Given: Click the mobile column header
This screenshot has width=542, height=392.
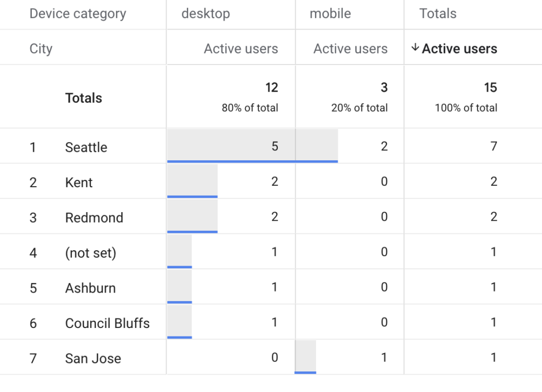Looking at the screenshot, I should [330, 14].
